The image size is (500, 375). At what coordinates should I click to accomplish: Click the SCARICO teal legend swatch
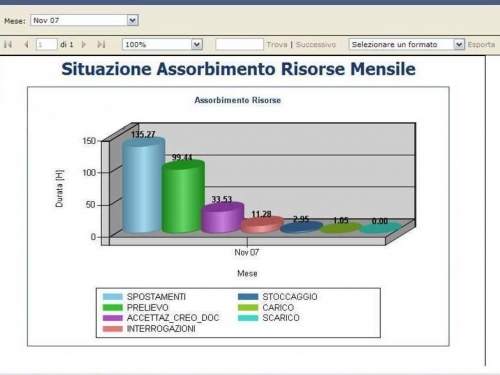tap(248, 318)
